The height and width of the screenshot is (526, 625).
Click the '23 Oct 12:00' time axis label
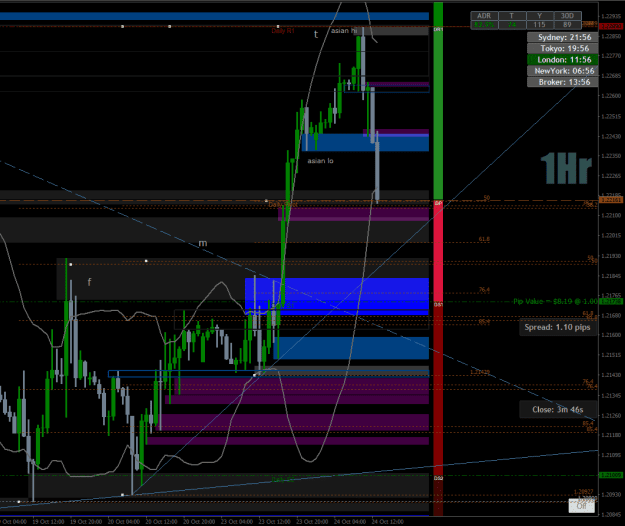point(275,521)
